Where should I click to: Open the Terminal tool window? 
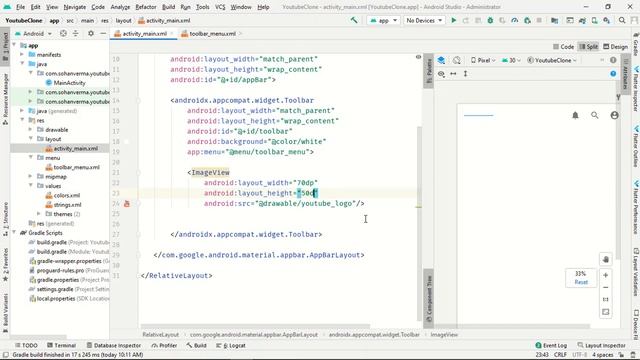tap(62, 345)
